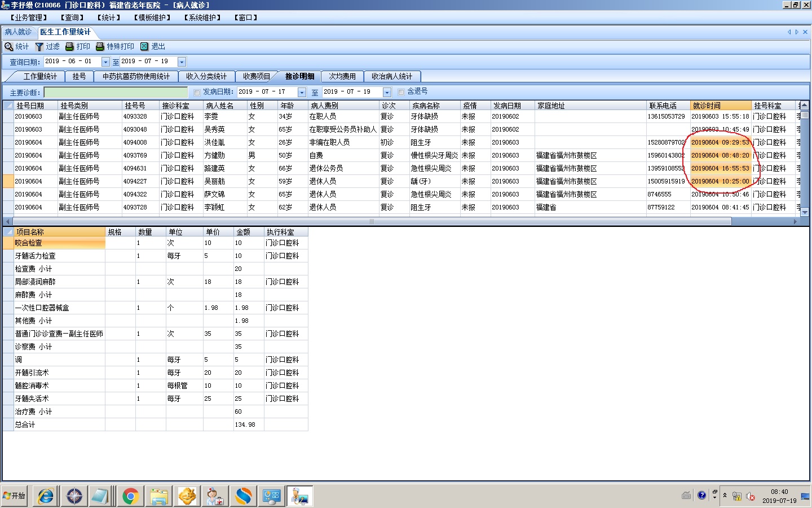Switch to the 次均费用 tab

point(342,76)
